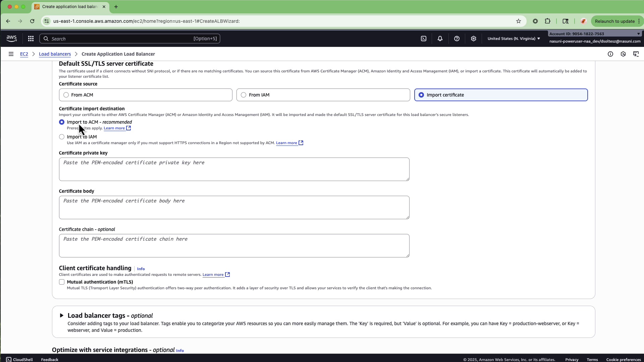The width and height of the screenshot is (644, 362).
Task: Open the hamburger menu beside breadcrumb
Action: (x=11, y=54)
